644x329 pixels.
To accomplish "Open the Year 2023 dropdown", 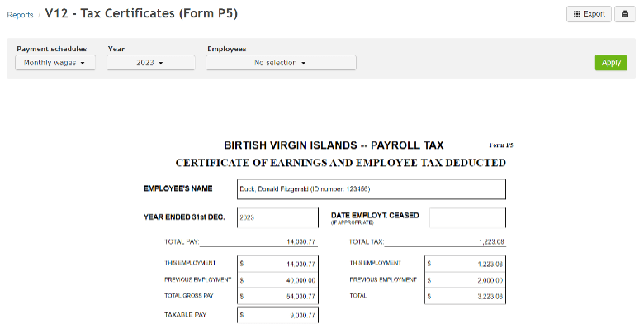I will 151,63.
